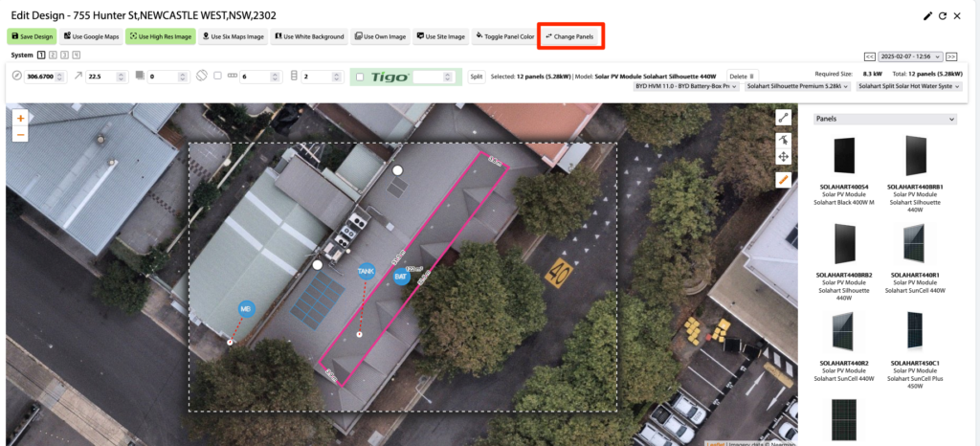Open Solahart Split Solar Hot Water dropdown
This screenshot has height=446, width=980.
coord(909,86)
